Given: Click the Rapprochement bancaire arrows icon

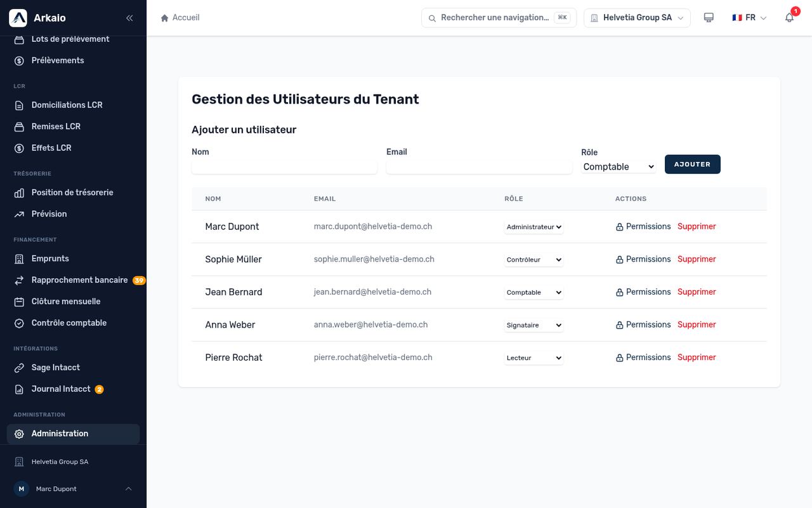Looking at the screenshot, I should click(19, 280).
